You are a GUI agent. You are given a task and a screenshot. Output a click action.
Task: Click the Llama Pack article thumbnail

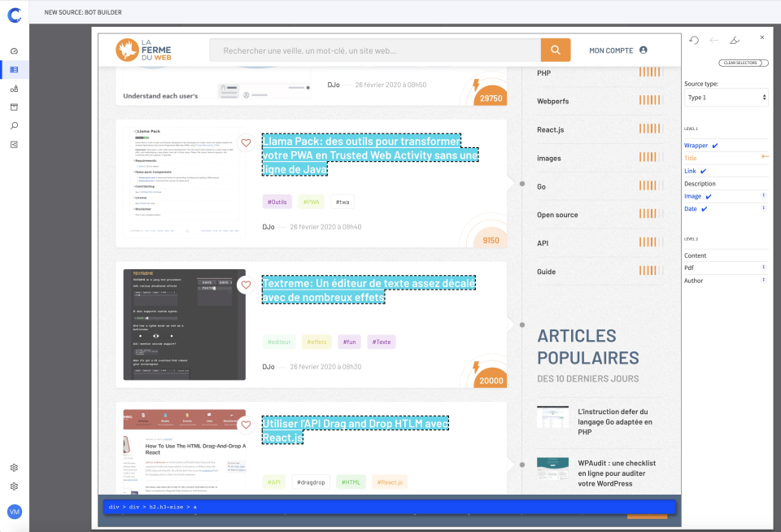click(185, 182)
